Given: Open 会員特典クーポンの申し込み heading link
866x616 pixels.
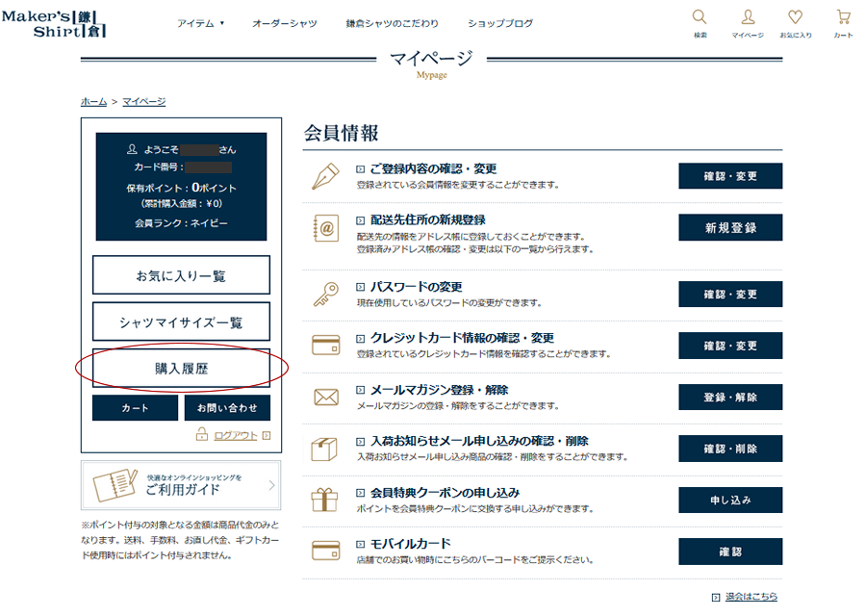Looking at the screenshot, I should 445,492.
